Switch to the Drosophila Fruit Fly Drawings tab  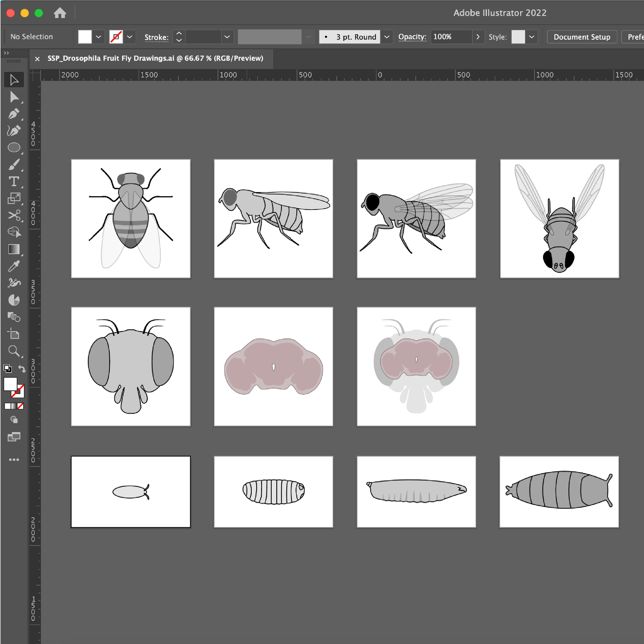tap(154, 59)
